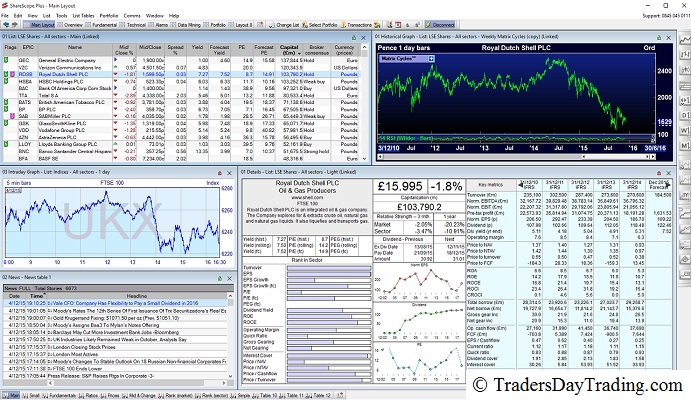Open the File menu

(x=5, y=15)
